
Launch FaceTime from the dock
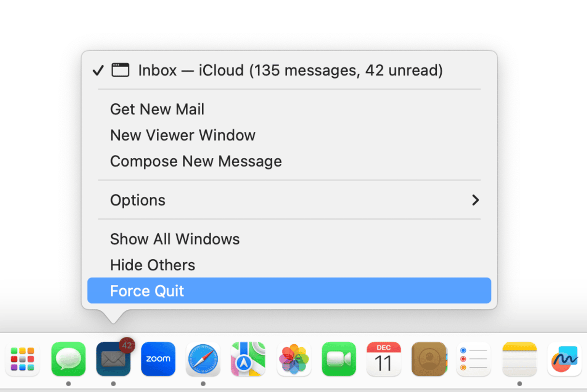339,359
